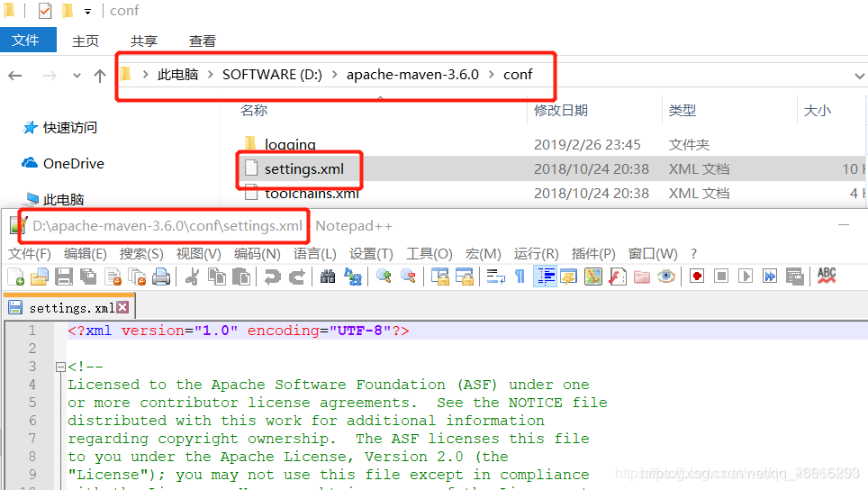Open the 语言(L) menu
The image size is (868, 490).
315,254
